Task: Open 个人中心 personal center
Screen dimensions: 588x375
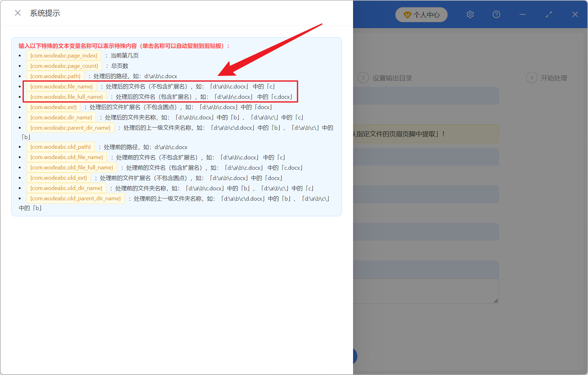Action: click(x=421, y=14)
